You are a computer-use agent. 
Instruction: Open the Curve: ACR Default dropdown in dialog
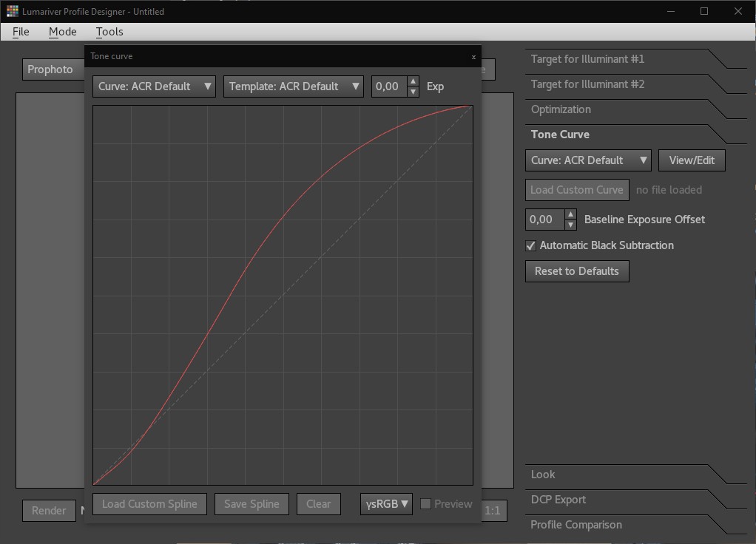[x=154, y=86]
